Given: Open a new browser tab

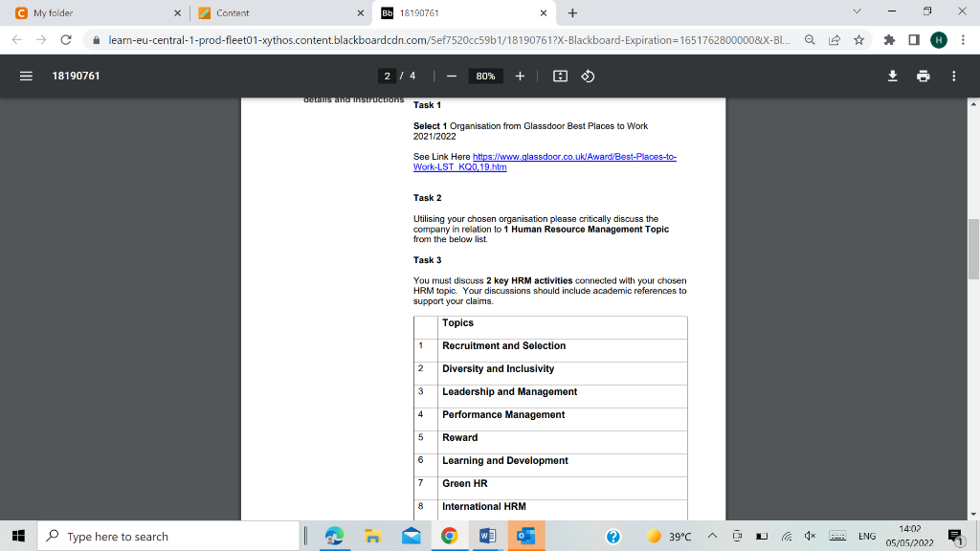Looking at the screenshot, I should pos(572,12).
